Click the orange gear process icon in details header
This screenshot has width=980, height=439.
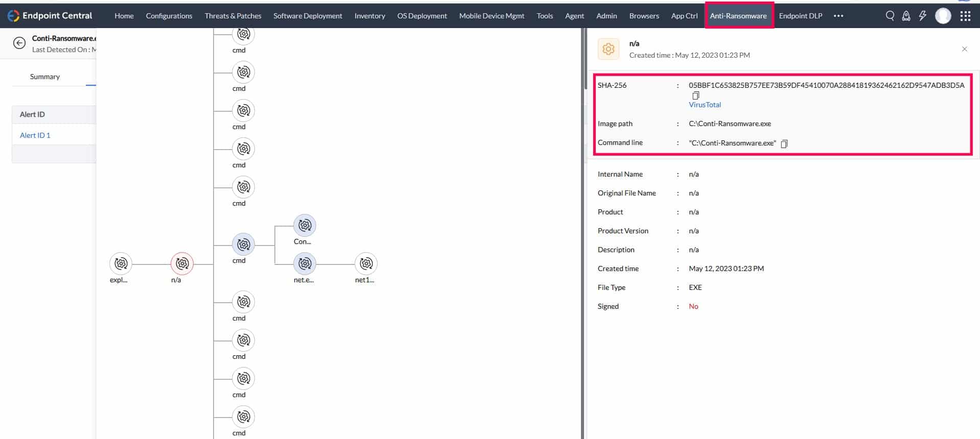(x=608, y=49)
